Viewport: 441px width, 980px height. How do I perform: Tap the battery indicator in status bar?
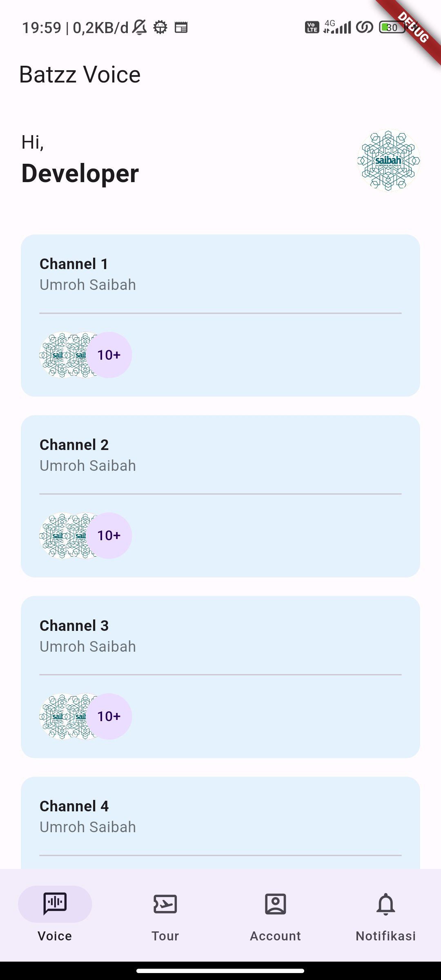(392, 27)
